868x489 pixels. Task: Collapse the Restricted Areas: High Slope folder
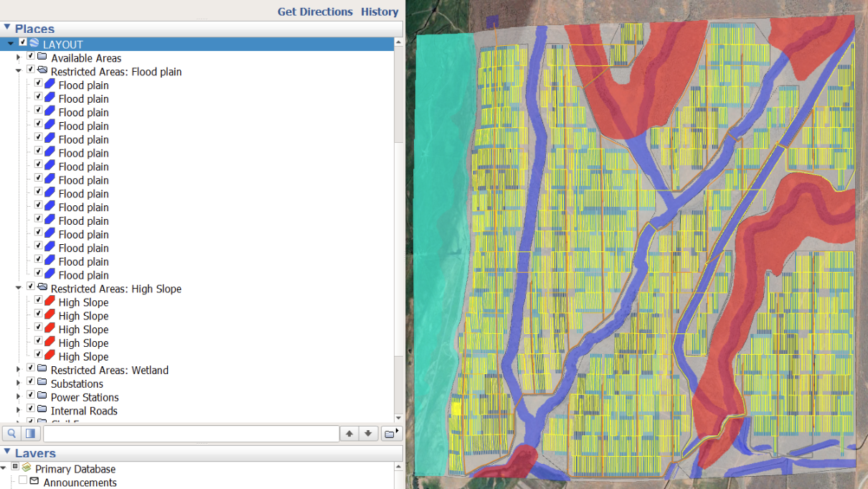pos(18,288)
